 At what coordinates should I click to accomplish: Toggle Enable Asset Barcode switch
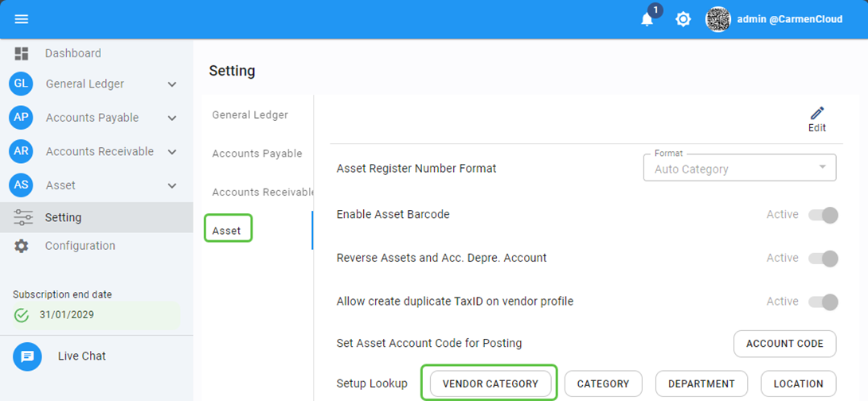[x=823, y=215]
